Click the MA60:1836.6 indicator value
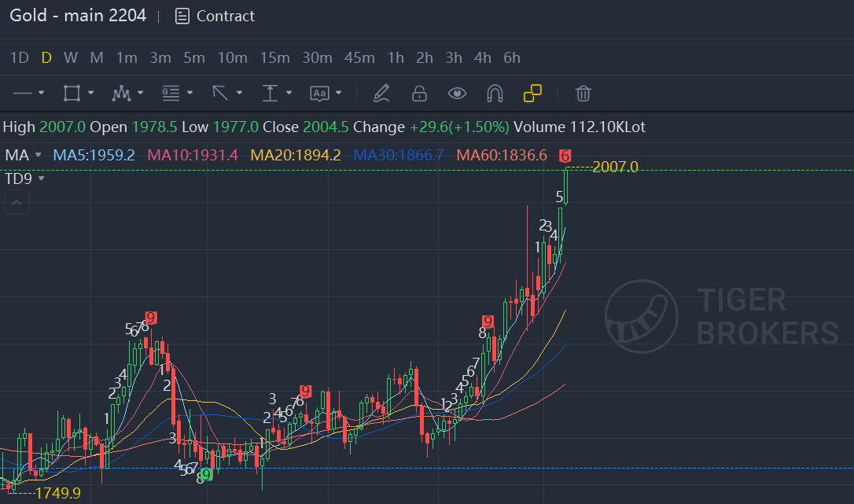 point(502,155)
